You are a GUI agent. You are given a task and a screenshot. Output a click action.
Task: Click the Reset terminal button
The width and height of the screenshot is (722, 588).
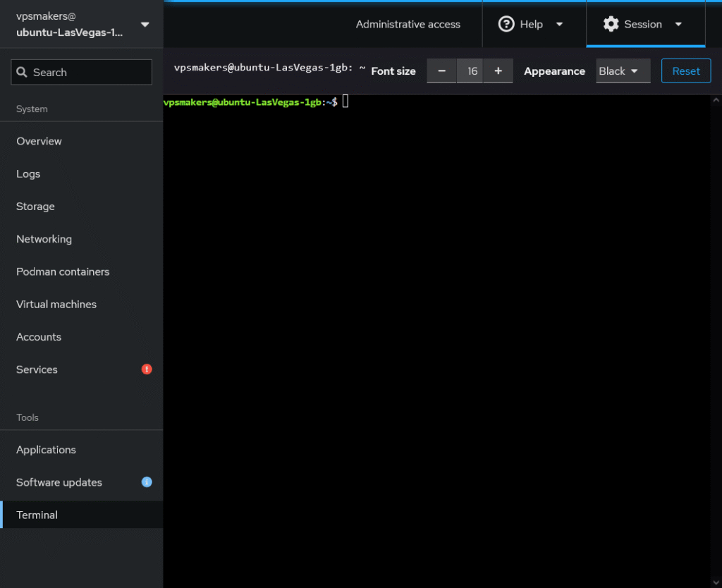point(685,71)
